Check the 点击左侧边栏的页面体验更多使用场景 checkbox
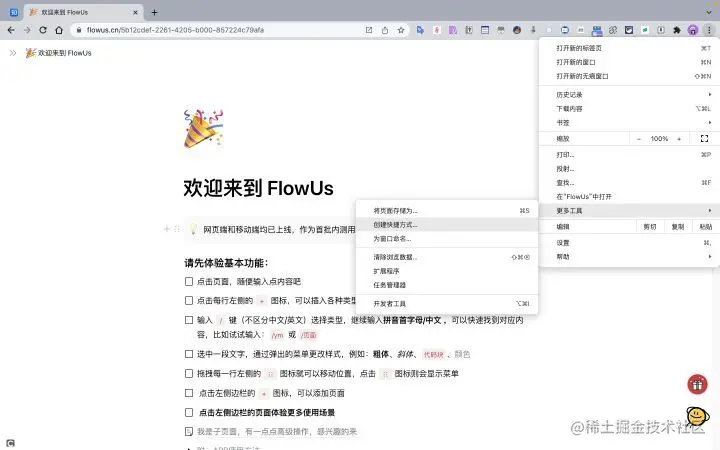 coord(189,412)
